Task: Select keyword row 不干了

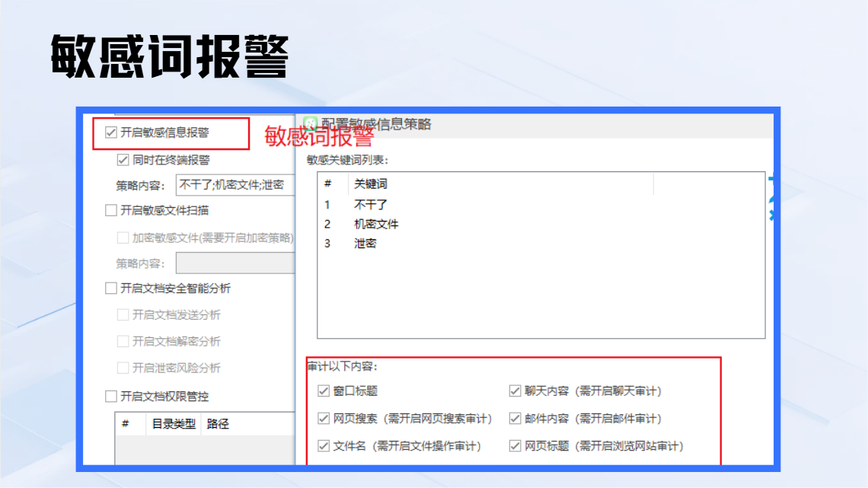Action: tap(541, 205)
